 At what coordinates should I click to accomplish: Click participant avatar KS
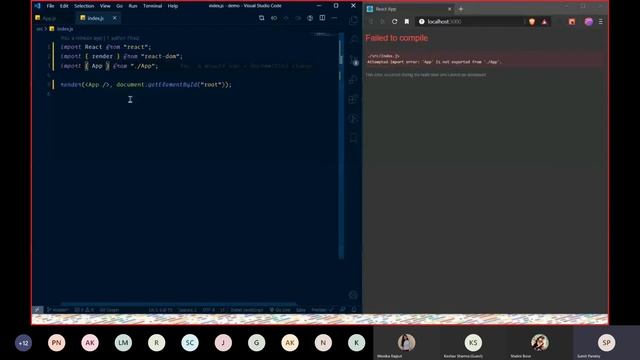(473, 342)
